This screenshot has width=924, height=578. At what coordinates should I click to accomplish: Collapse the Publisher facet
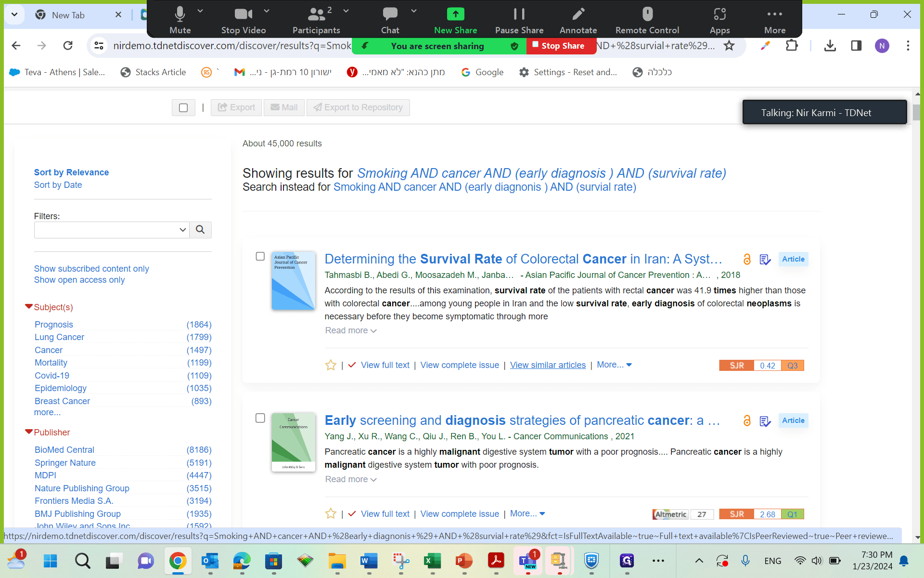(x=29, y=432)
